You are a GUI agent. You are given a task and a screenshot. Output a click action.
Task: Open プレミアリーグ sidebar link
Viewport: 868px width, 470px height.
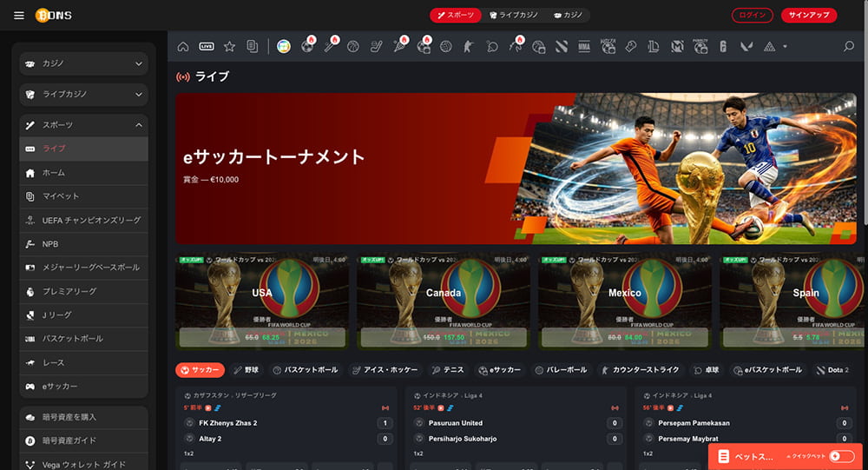[x=83, y=291]
